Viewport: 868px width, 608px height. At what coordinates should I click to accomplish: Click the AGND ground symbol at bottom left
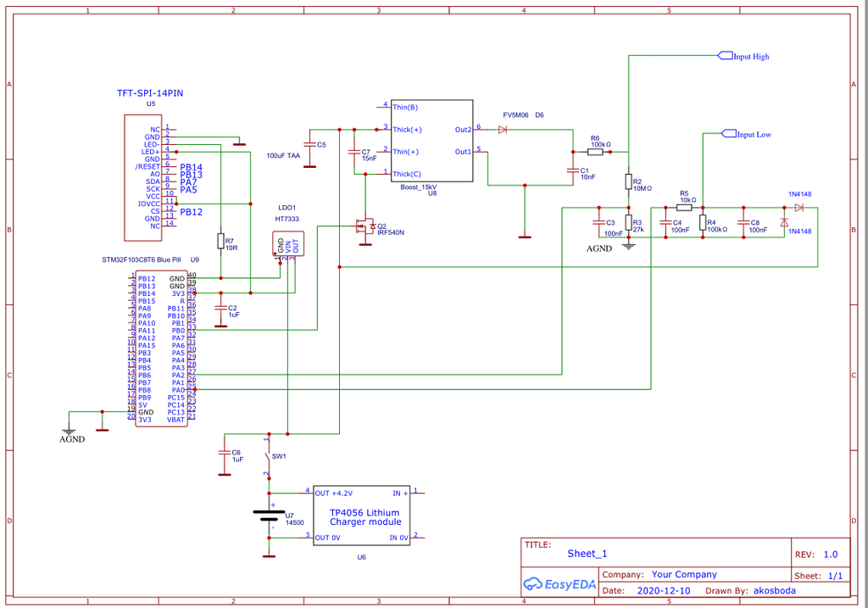pyautogui.click(x=69, y=432)
